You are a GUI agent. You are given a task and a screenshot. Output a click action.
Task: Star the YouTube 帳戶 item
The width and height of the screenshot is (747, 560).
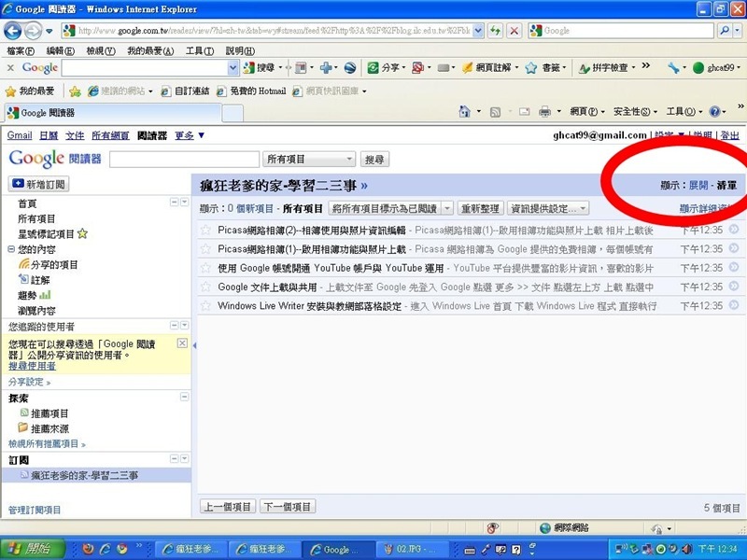point(205,268)
